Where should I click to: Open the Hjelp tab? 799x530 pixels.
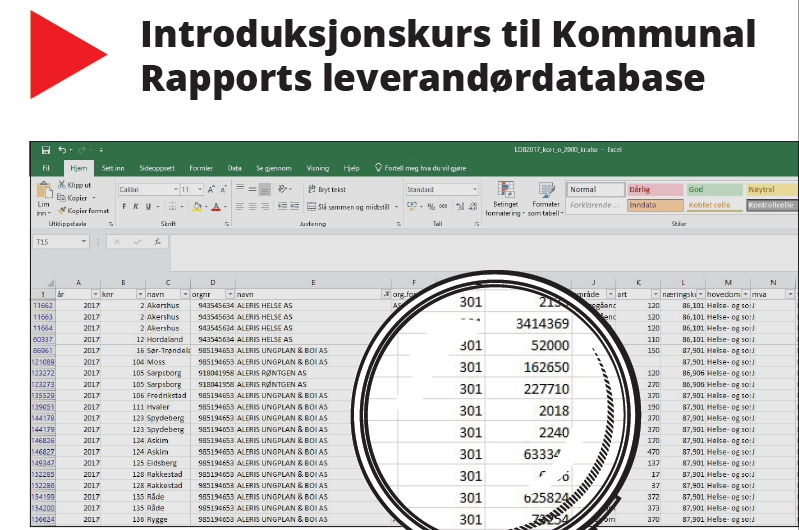[351, 168]
